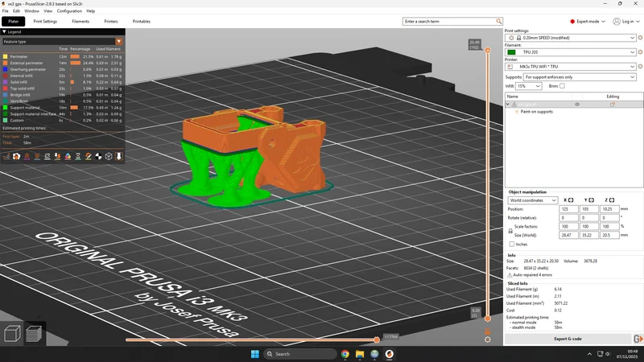The height and width of the screenshot is (362, 644).
Task: Open the Configuration menu
Action: 69,11
